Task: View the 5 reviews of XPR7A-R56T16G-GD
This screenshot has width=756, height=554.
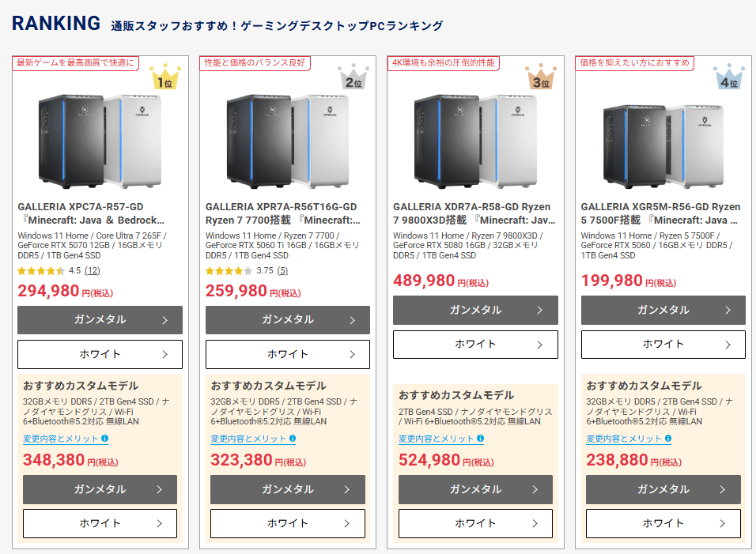Action: [x=282, y=271]
